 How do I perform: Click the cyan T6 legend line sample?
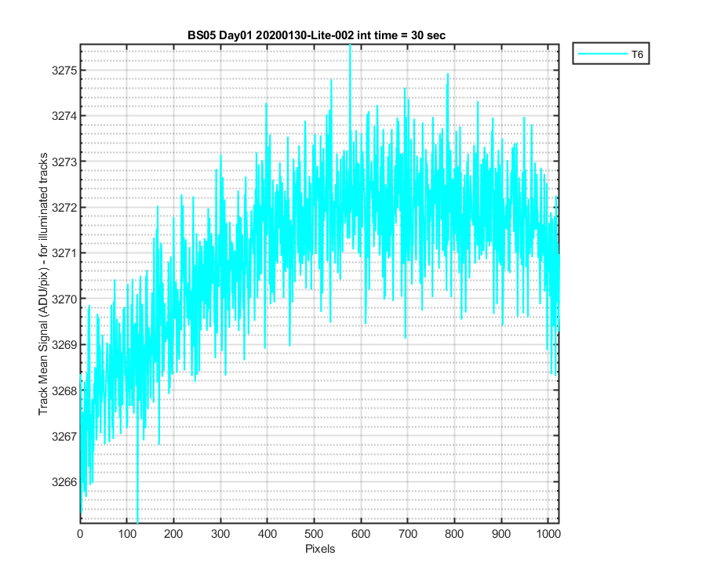tap(602, 54)
